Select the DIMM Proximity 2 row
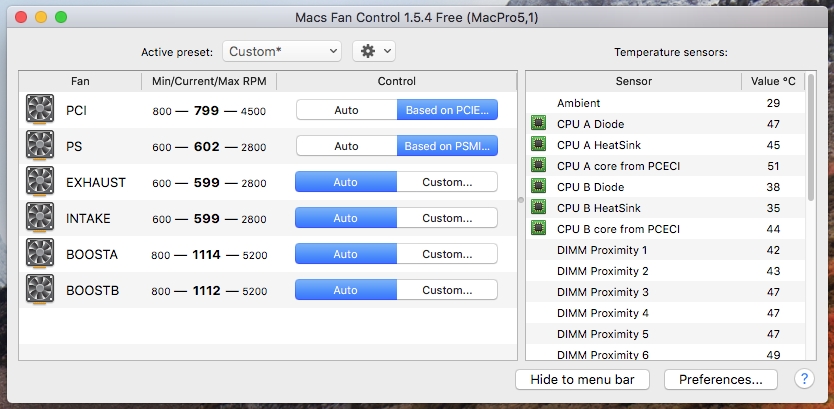This screenshot has height=409, width=834. (x=665, y=271)
